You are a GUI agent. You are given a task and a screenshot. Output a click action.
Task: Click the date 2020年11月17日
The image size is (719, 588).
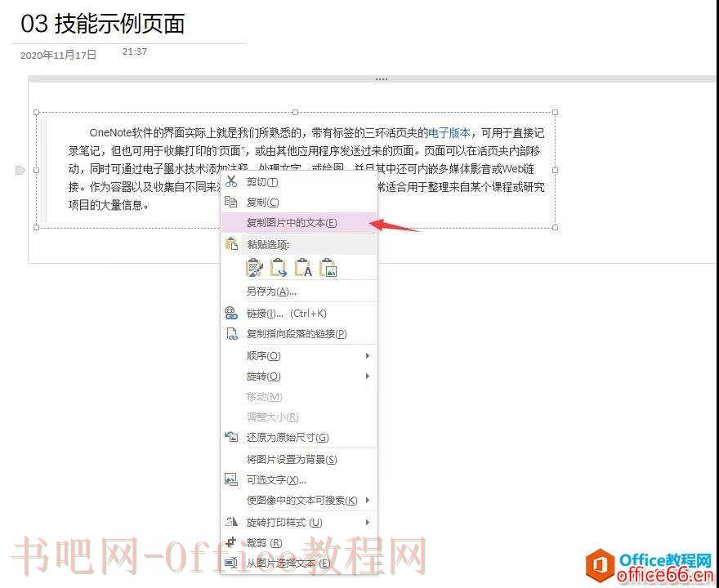point(58,55)
